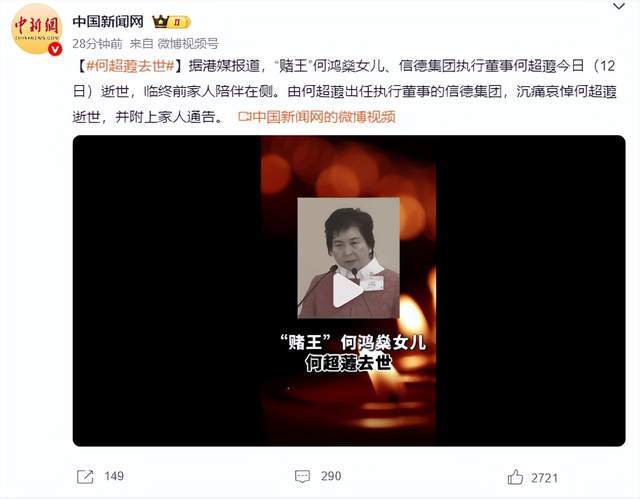Click the black area of video player

point(167,291)
